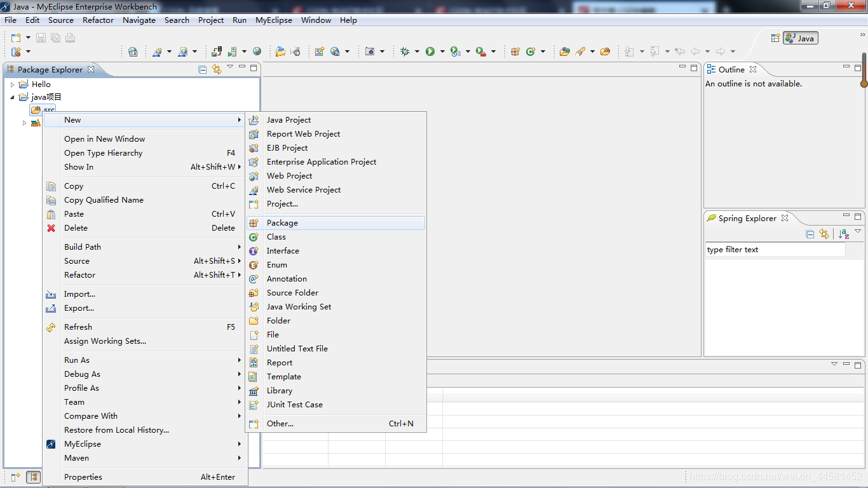Open the Refactor menu in menu bar
The image size is (868, 488).
coord(98,20)
